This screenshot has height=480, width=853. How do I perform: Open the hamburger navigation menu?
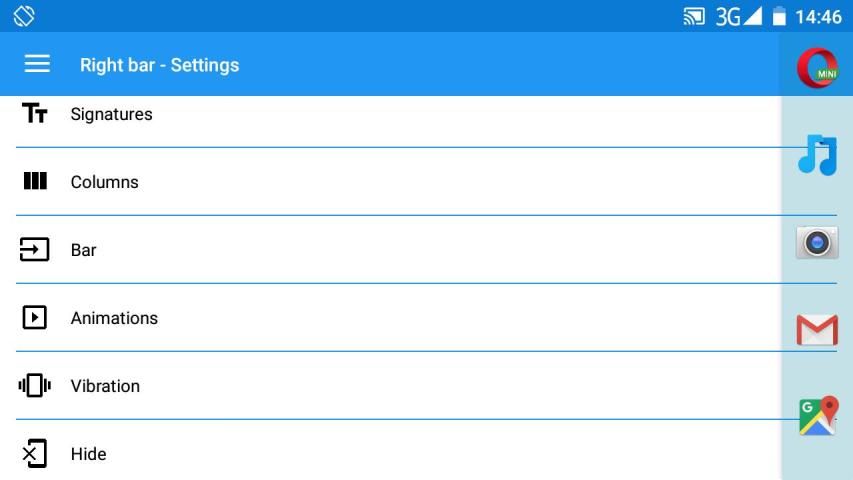click(x=37, y=64)
